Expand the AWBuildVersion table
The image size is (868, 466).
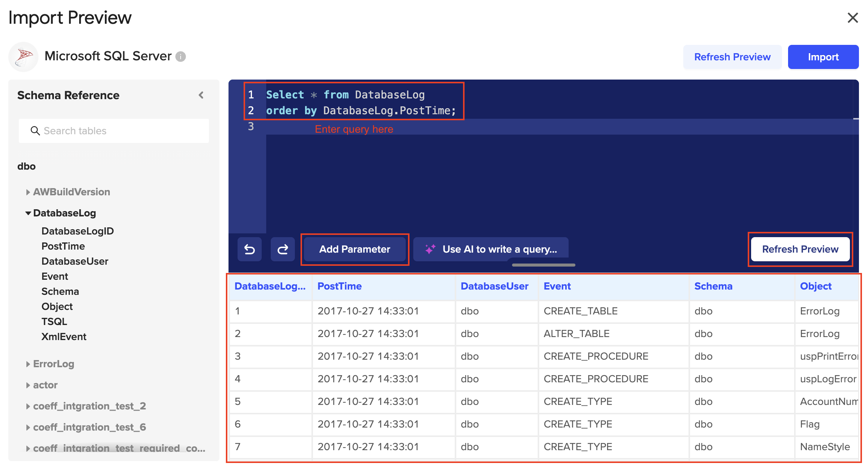click(28, 192)
